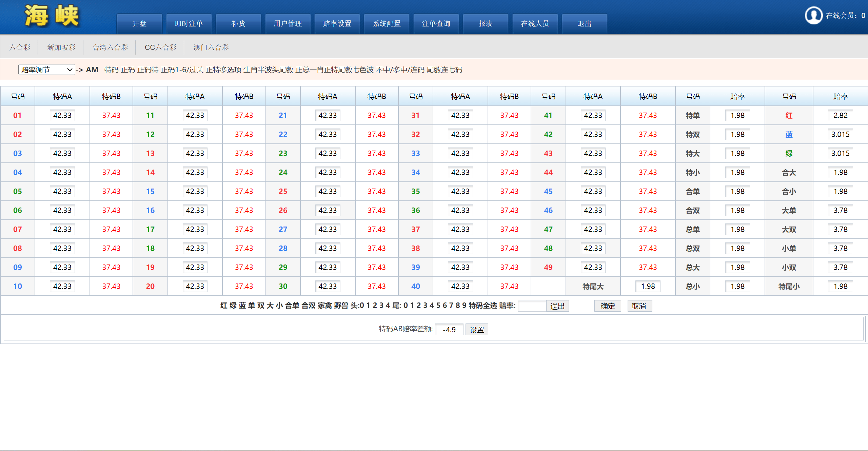Open the 赔率设置 menu

tap(337, 23)
